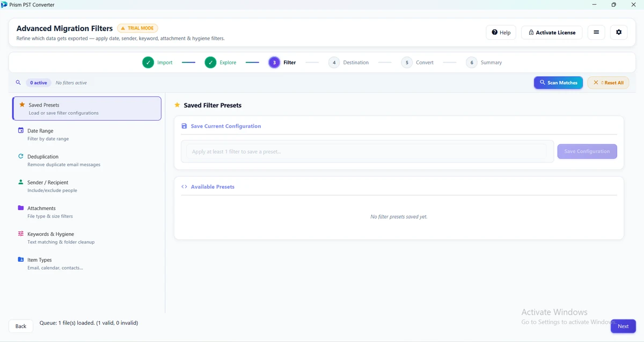Reset All filters
The image size is (644, 342).
608,83
